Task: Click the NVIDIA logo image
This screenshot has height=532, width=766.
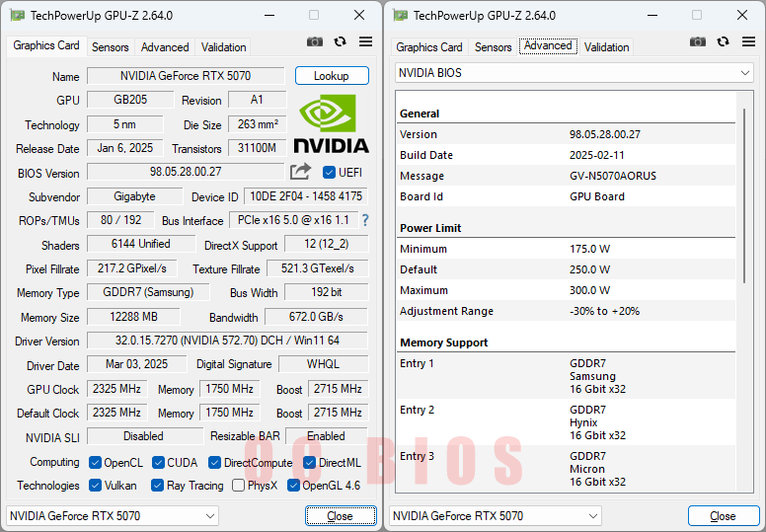Action: coord(332,123)
